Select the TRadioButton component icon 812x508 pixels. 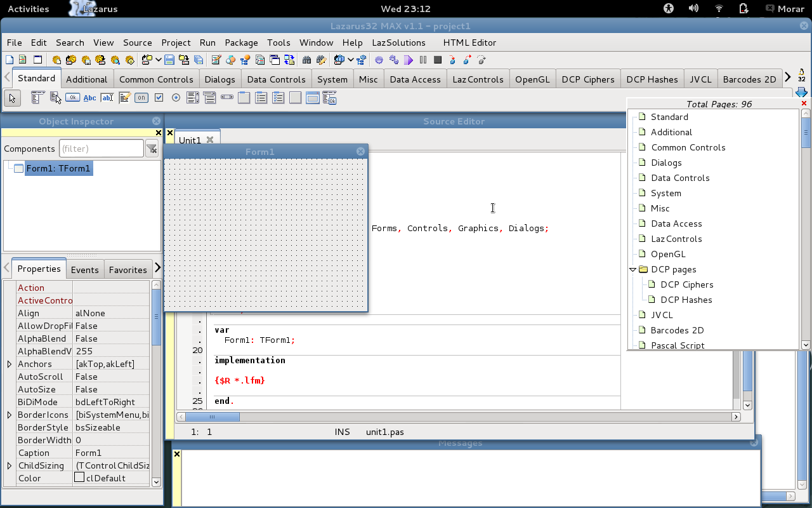(176, 98)
